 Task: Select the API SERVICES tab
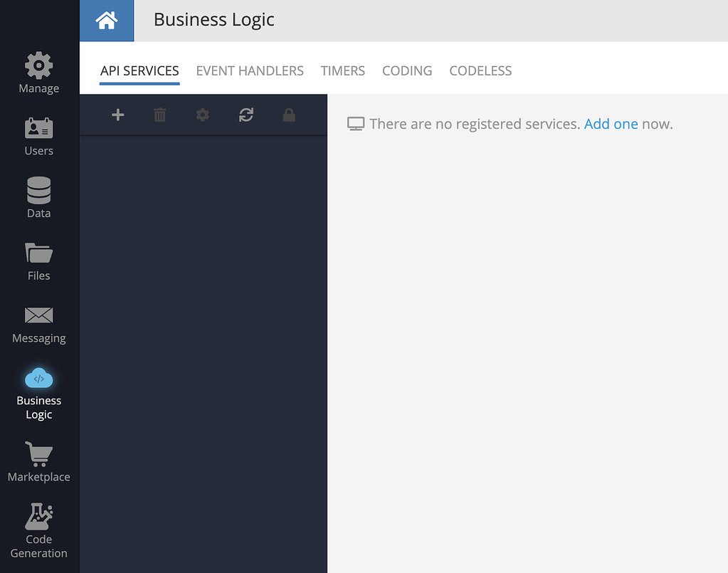tap(139, 70)
